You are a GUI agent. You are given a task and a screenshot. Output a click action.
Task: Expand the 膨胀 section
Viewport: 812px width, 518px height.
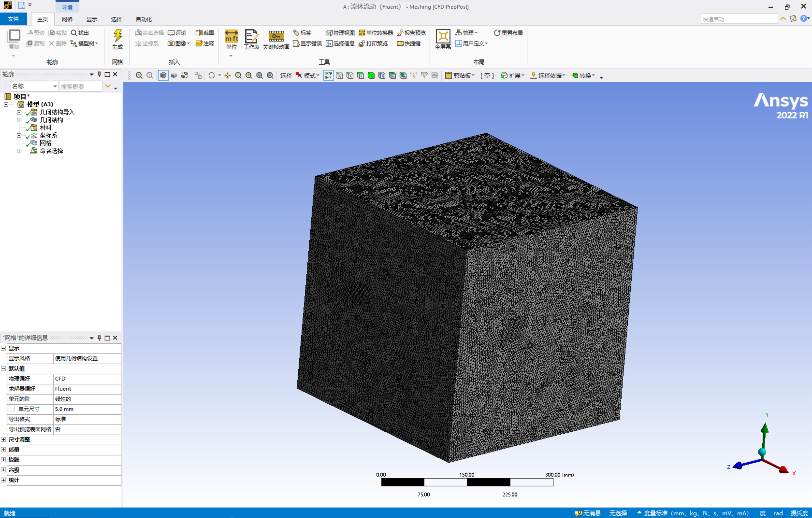tap(3, 460)
